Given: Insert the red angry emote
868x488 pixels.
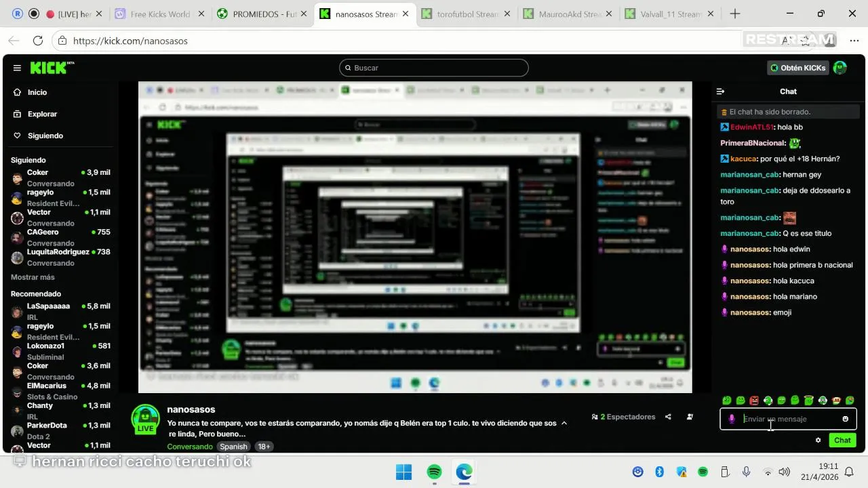Looking at the screenshot, I should click(x=754, y=401).
